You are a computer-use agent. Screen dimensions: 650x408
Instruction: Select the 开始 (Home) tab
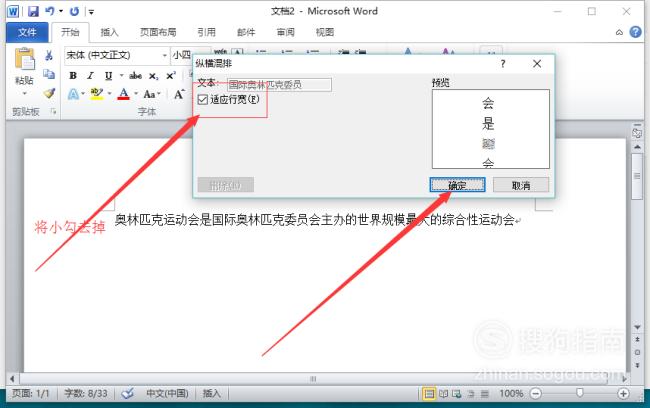click(70, 32)
